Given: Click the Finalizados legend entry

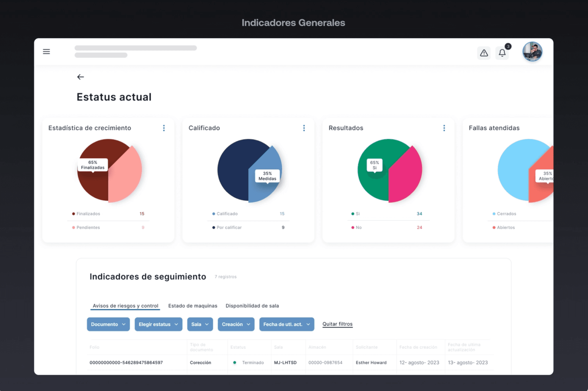Looking at the screenshot, I should click(x=88, y=214).
